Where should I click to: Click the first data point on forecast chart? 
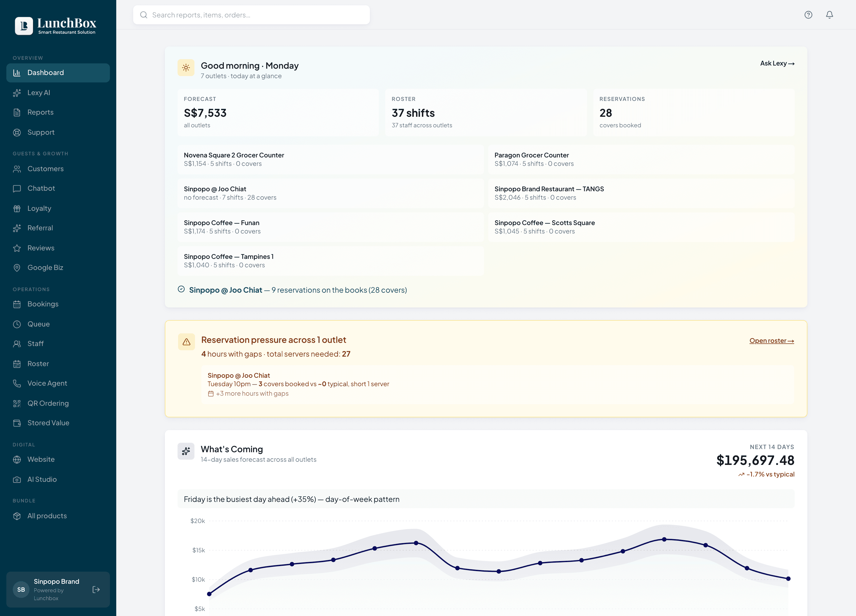click(210, 594)
